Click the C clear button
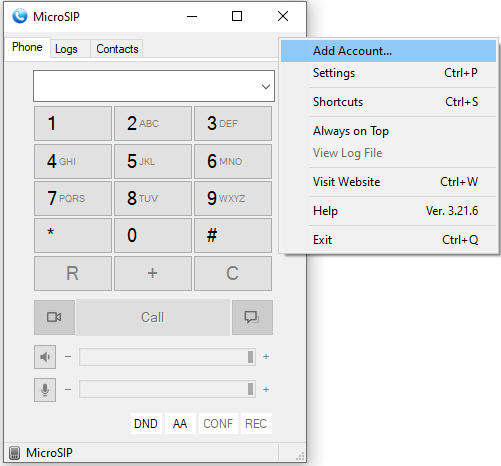501x466 pixels. click(x=233, y=273)
